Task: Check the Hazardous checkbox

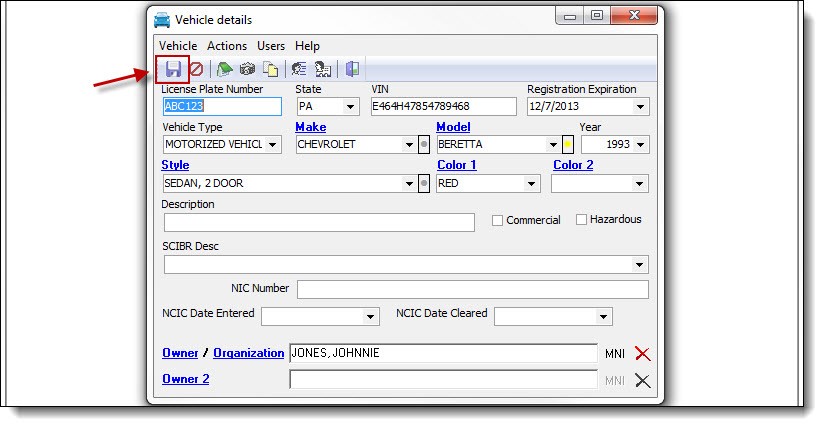Action: point(581,220)
